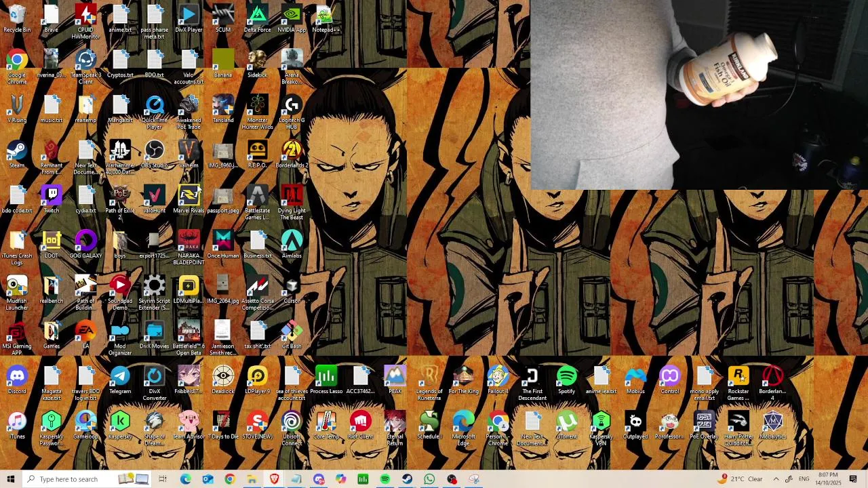Open the Ubisoft Connect shortcut
Screen dimensions: 868x488
pyautogui.click(x=292, y=429)
